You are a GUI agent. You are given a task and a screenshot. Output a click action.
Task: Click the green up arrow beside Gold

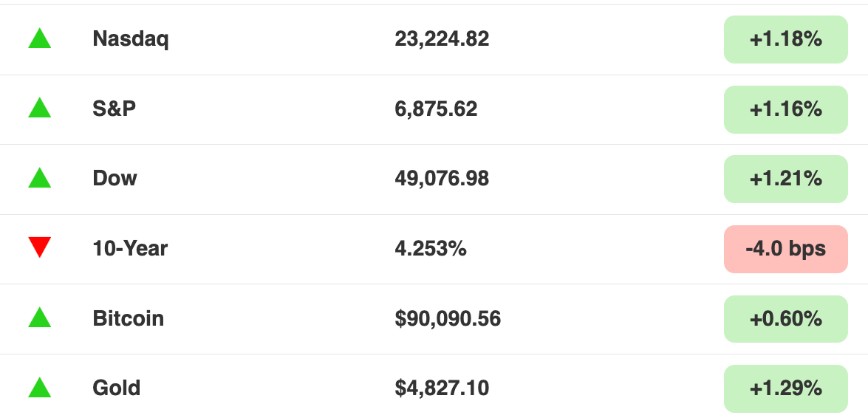40,388
